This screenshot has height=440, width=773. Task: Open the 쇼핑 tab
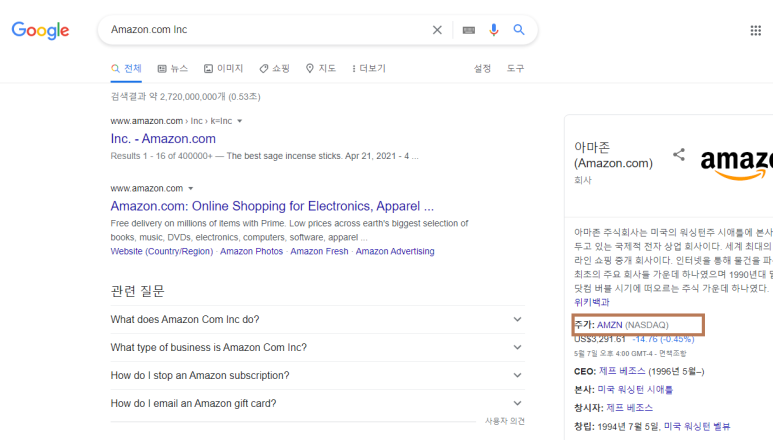point(275,68)
